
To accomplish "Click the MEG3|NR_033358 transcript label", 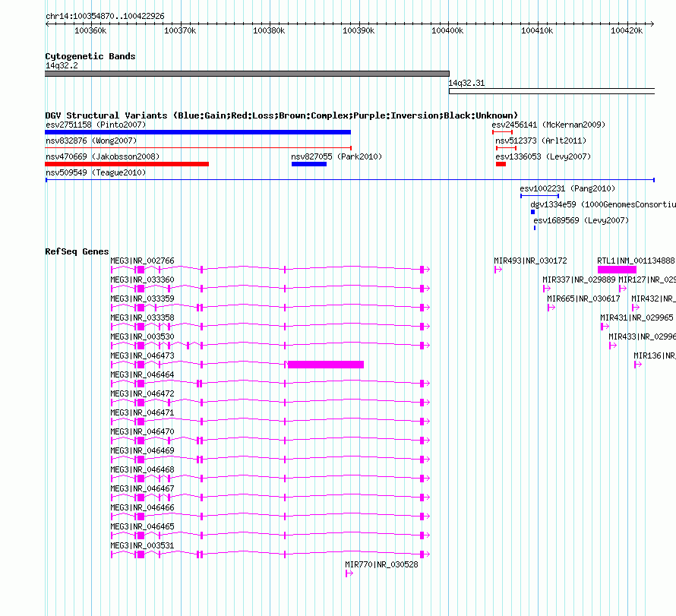I will click(142, 318).
